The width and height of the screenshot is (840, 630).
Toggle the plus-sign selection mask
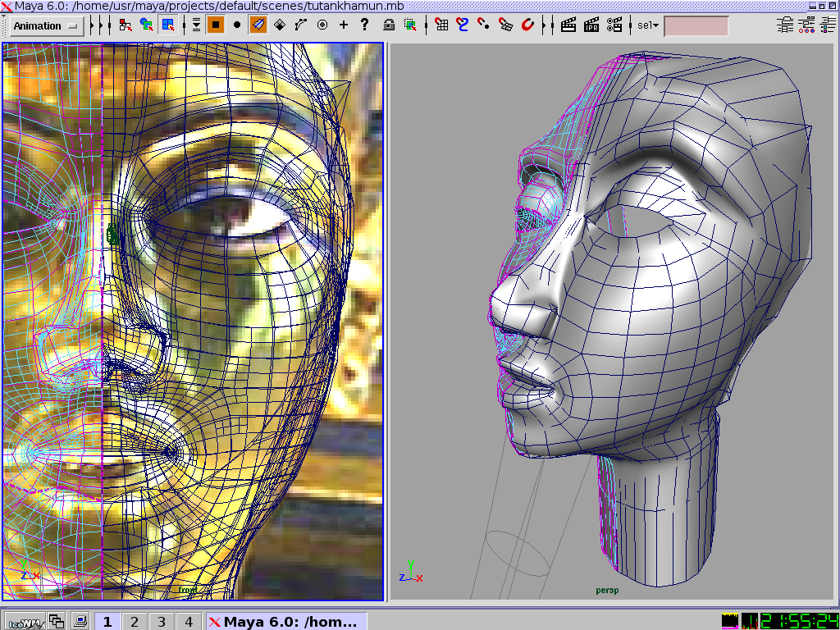[344, 25]
